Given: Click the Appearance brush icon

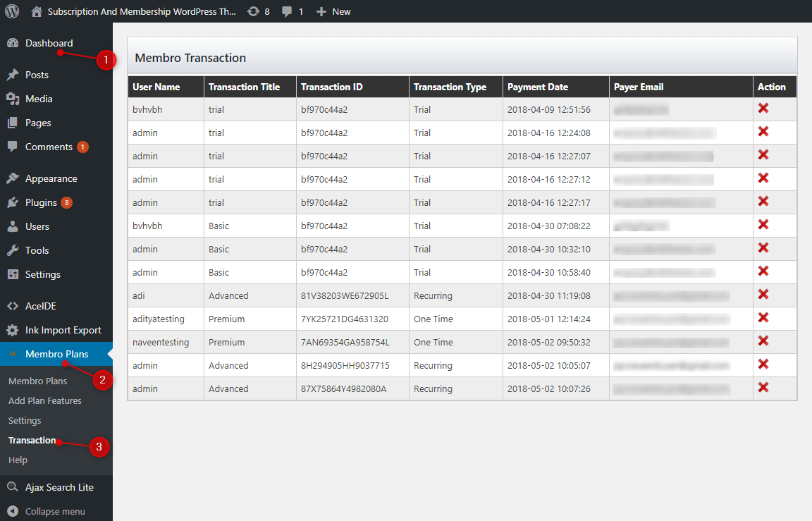Looking at the screenshot, I should 13,178.
